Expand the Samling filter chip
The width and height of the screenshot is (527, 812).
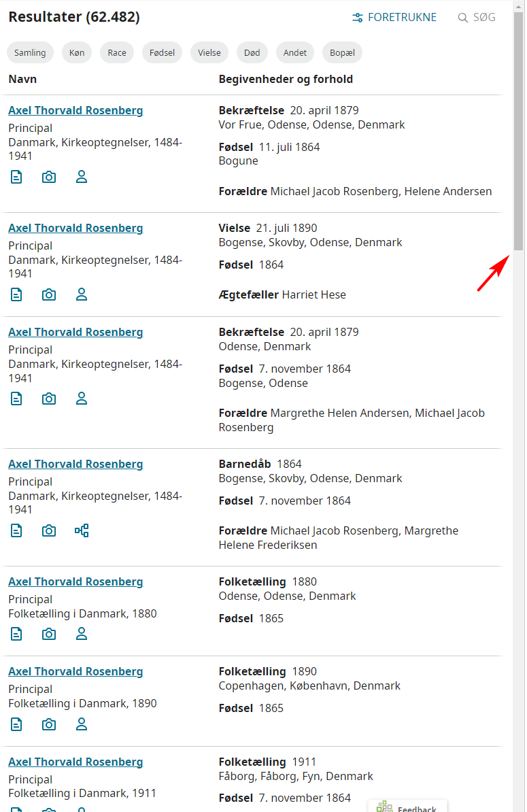click(30, 52)
